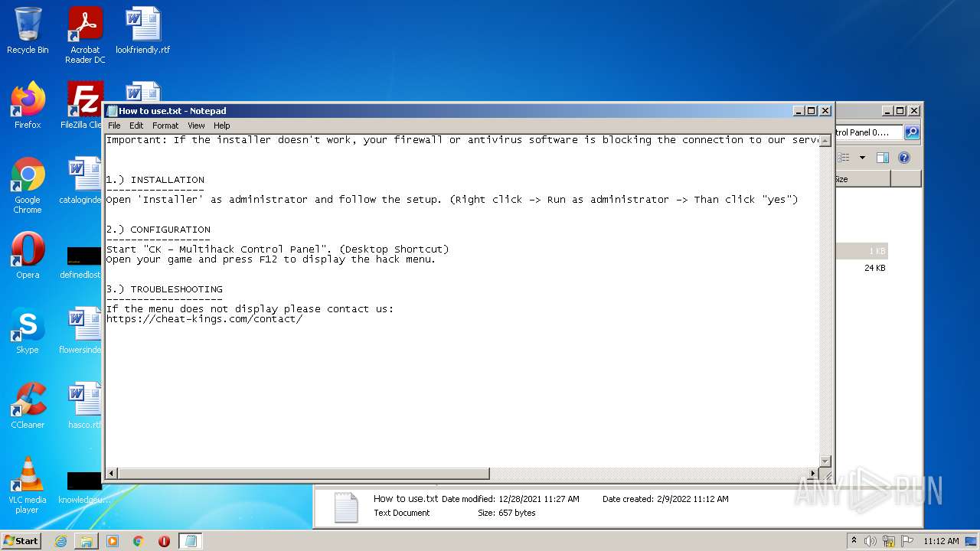Change view with Explorer view icon
Viewport: 980px width, 551px height.
(844, 158)
